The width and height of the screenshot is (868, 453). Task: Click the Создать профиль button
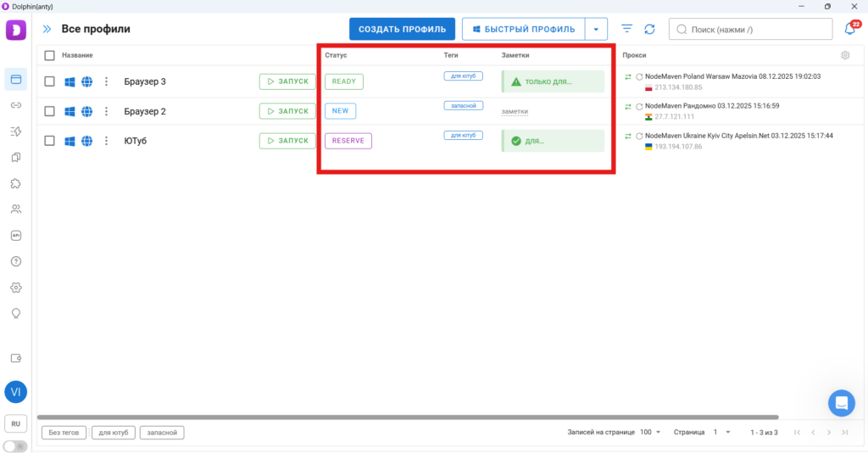402,29
